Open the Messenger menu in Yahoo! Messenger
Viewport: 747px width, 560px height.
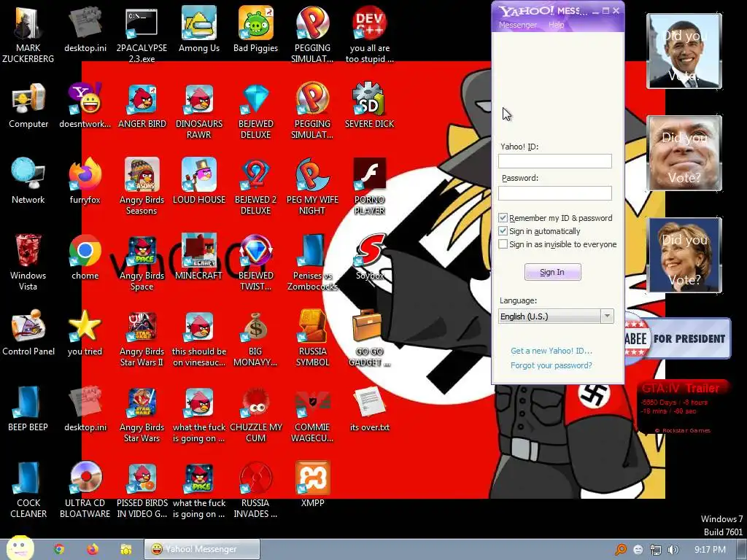click(x=517, y=25)
